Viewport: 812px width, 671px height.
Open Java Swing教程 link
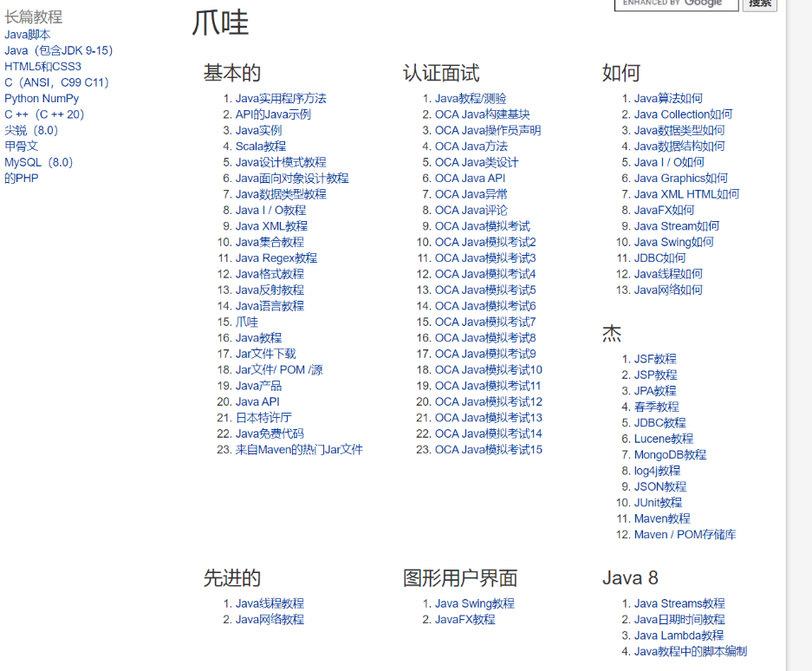(475, 603)
